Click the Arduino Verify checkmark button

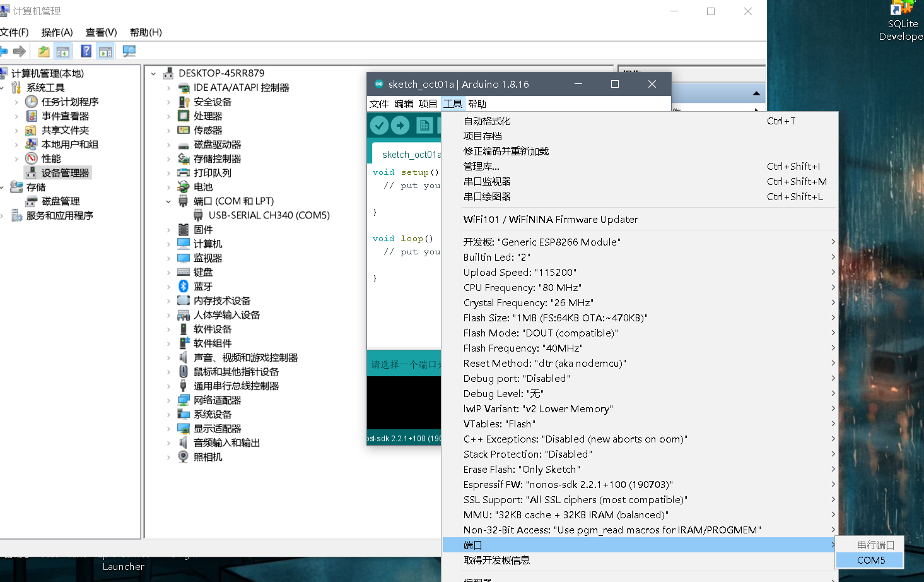click(379, 126)
